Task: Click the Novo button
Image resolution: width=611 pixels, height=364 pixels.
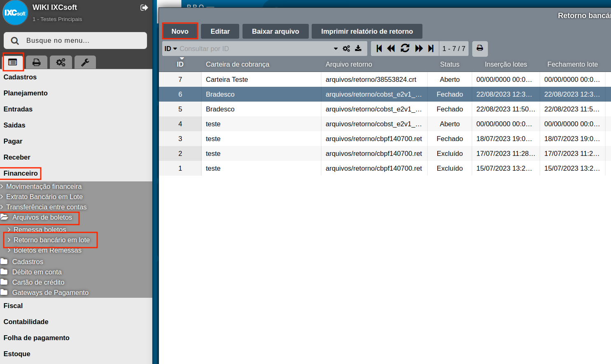Action: (180, 31)
